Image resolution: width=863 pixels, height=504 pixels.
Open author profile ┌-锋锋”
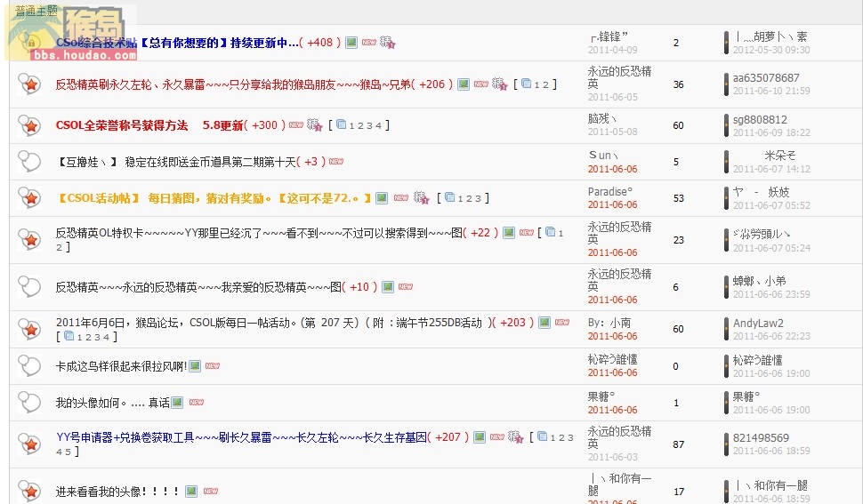[609, 36]
